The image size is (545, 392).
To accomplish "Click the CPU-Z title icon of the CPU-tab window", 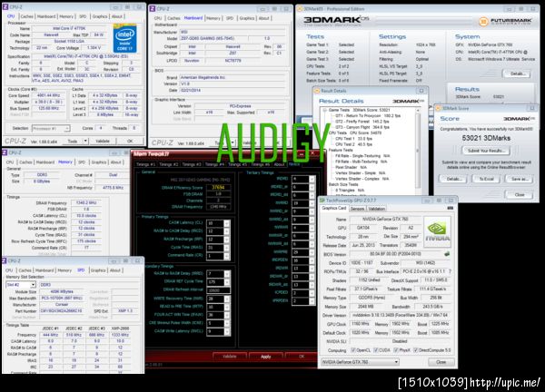I will coord(5,6).
